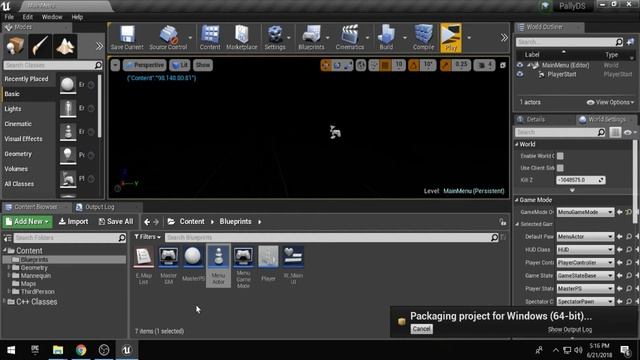
Task: Toggle grid snapping in viewport
Action: point(385,65)
